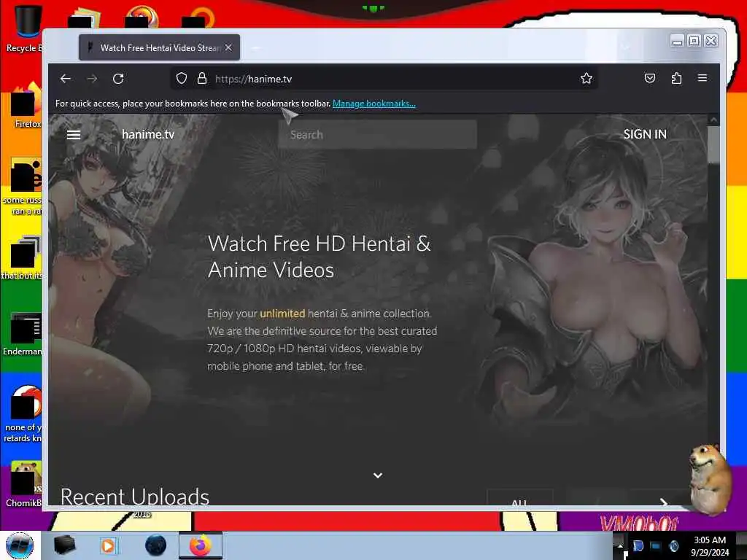Show hidden system tray icons

coord(620,545)
